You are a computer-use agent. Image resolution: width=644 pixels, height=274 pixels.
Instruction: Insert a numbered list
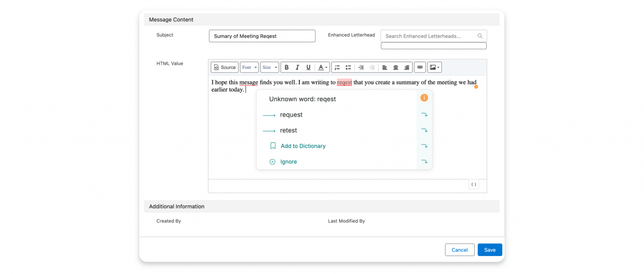click(337, 67)
